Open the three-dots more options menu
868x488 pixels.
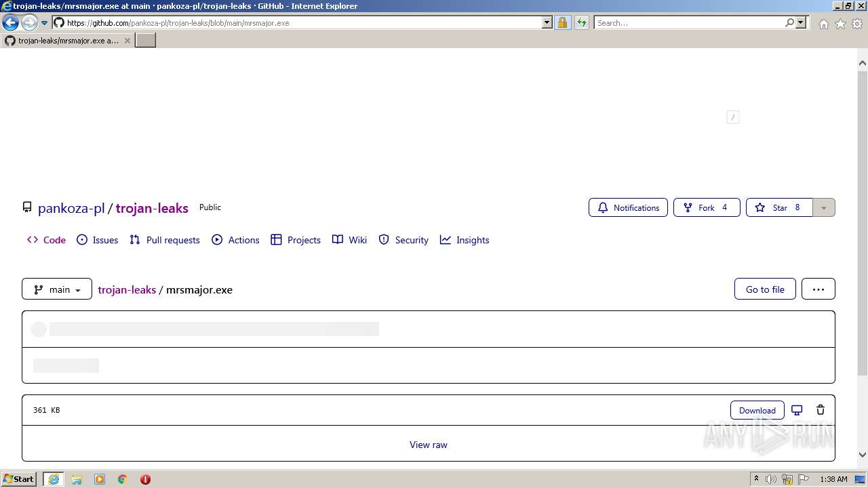click(x=818, y=289)
